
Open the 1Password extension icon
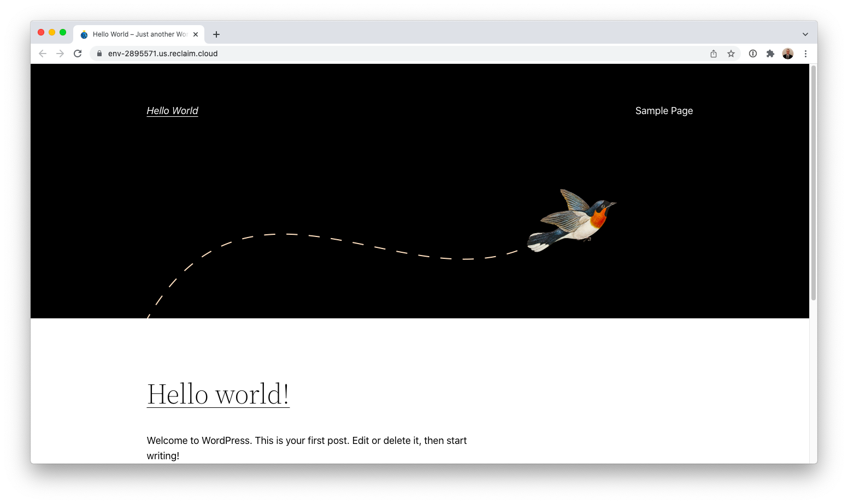tap(753, 54)
